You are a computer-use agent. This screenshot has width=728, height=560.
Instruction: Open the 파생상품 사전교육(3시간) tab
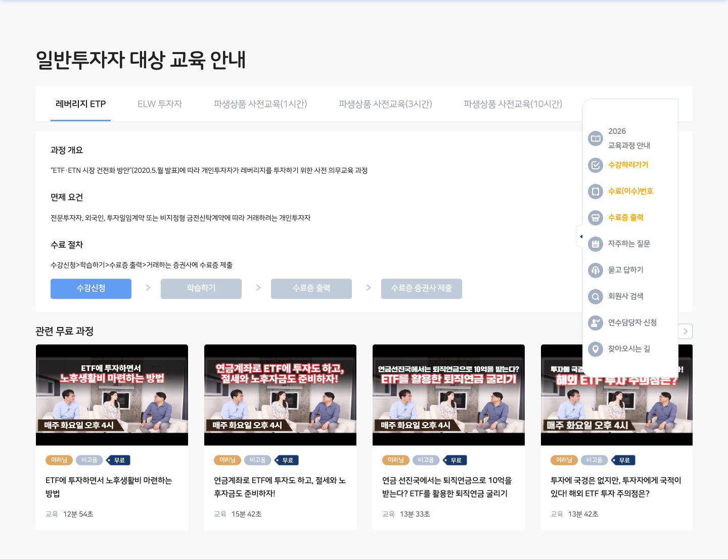click(385, 104)
